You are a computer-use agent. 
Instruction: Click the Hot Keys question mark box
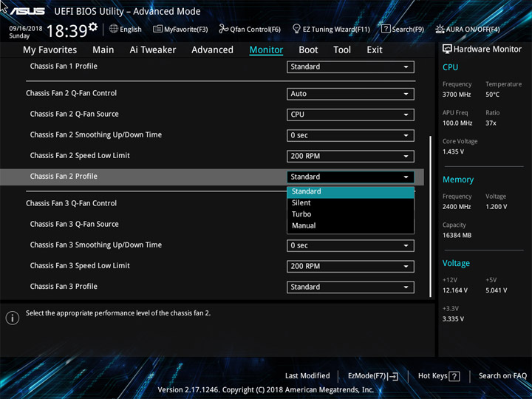point(454,376)
